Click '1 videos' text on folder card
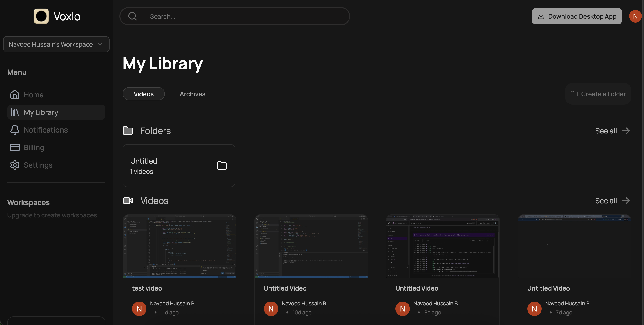This screenshot has width=644, height=325. click(x=142, y=172)
